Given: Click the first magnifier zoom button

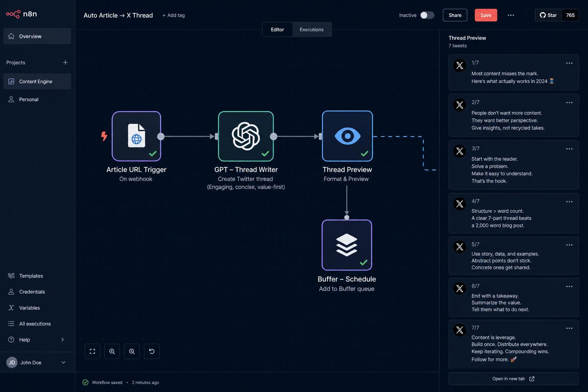Looking at the screenshot, I should (x=112, y=351).
